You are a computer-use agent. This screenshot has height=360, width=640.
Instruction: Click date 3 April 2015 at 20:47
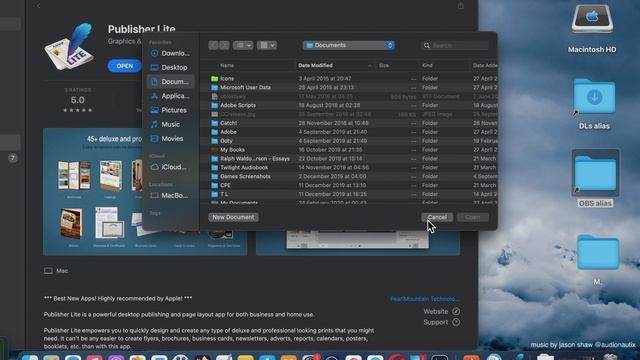pos(324,78)
